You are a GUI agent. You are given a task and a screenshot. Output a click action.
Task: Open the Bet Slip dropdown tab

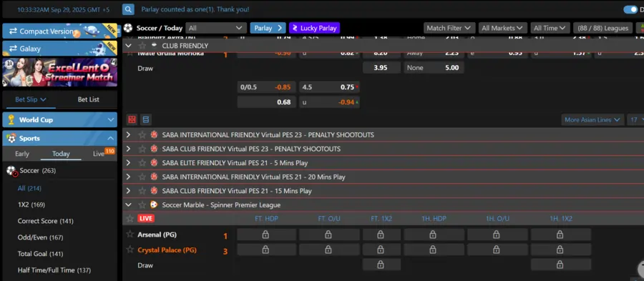pos(31,99)
